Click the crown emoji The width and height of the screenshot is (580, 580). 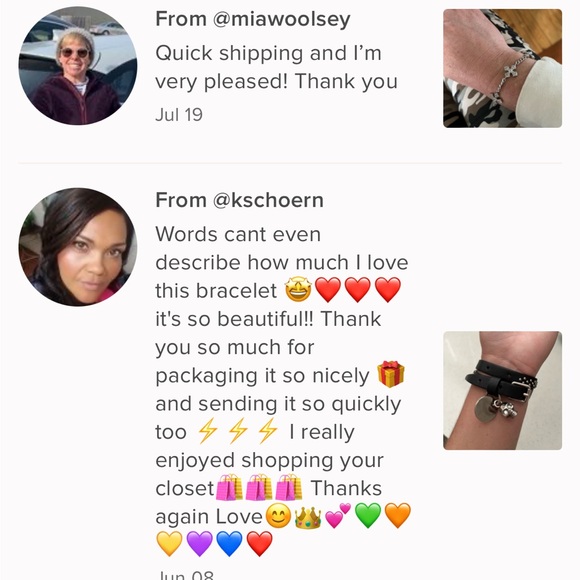(308, 517)
